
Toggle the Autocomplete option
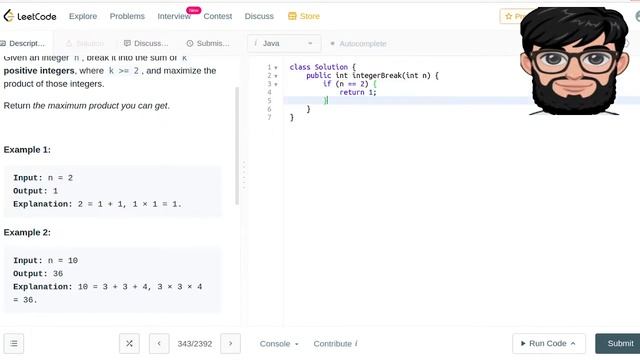coord(358,43)
